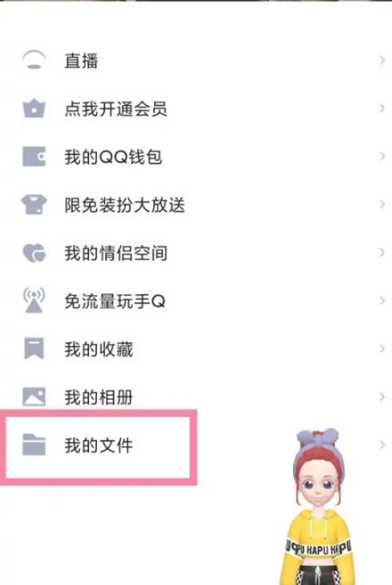Click chevron arrow beside 我的相册

point(382,397)
